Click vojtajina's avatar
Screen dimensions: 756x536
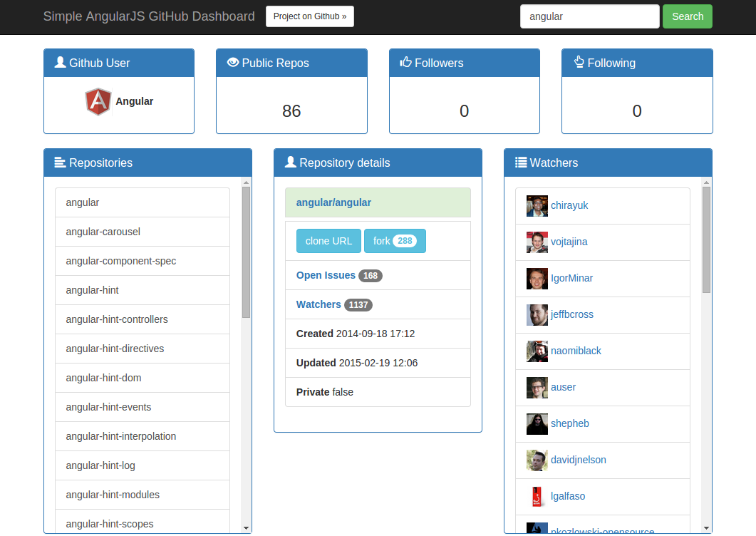pos(537,242)
